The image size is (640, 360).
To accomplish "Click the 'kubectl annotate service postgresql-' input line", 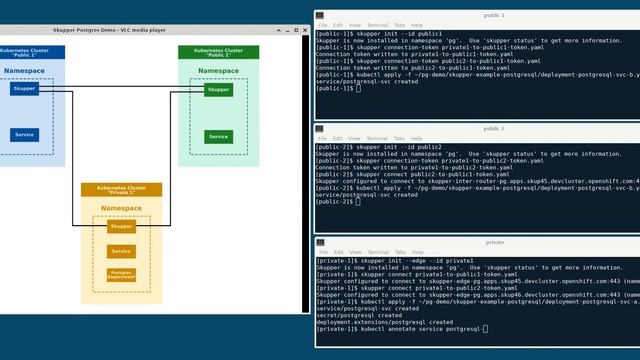I will tap(402, 329).
